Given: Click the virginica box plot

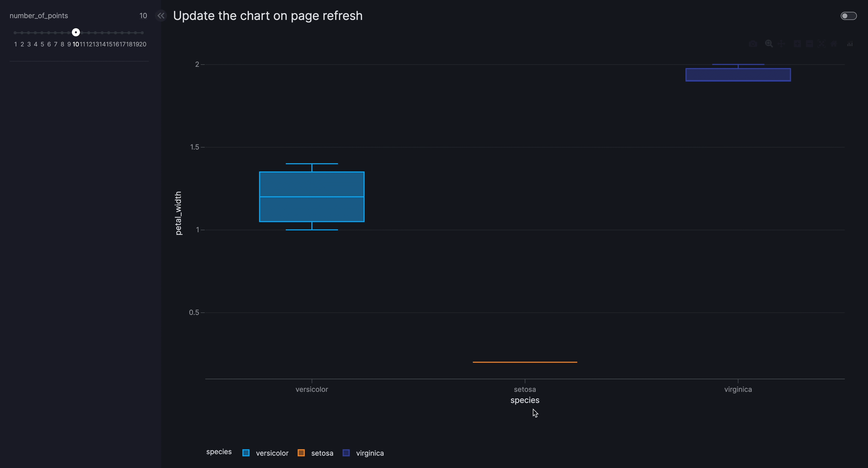Looking at the screenshot, I should 738,75.
